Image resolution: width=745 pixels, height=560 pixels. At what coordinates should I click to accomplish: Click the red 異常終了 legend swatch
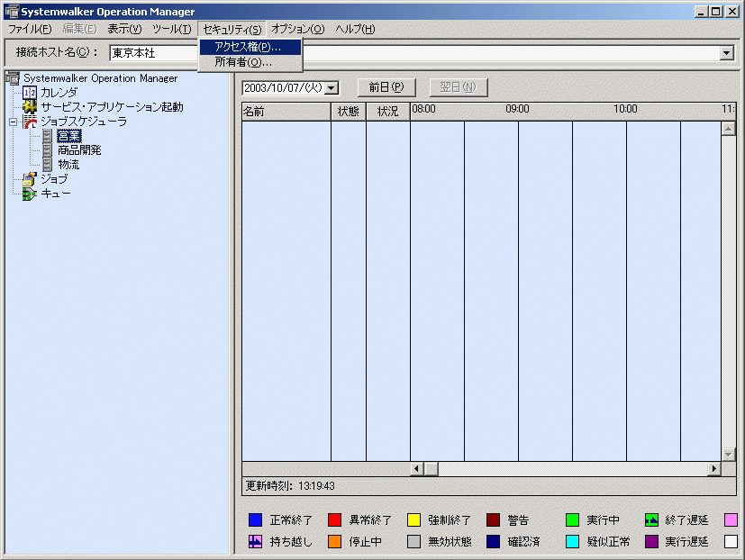(334, 520)
